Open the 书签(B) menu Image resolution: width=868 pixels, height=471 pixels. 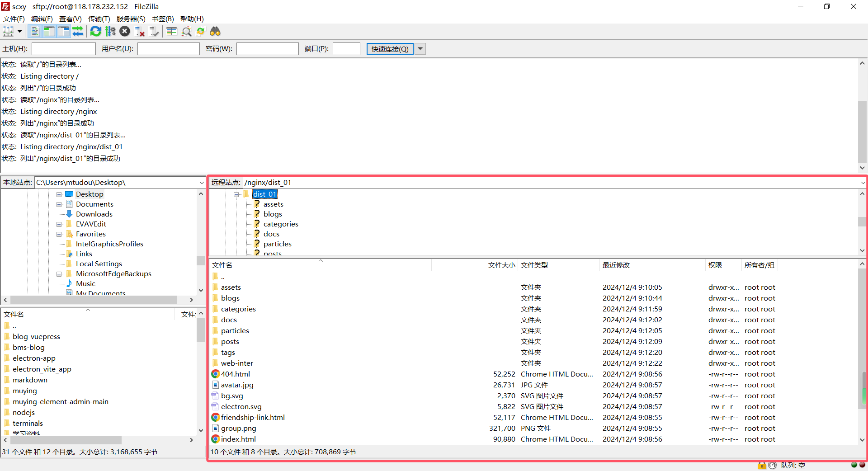[x=163, y=19]
